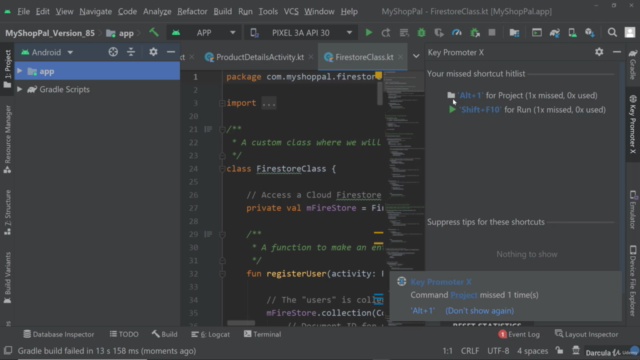Open AVD Manager icon

572,33
